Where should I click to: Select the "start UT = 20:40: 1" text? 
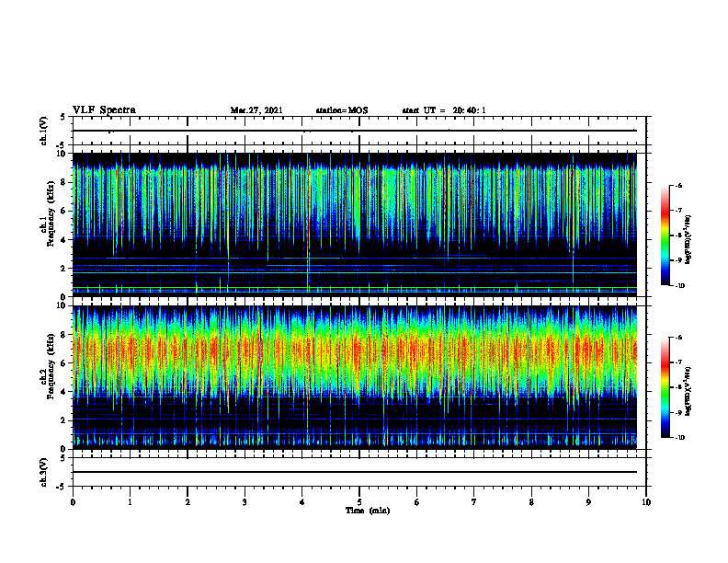[444, 110]
